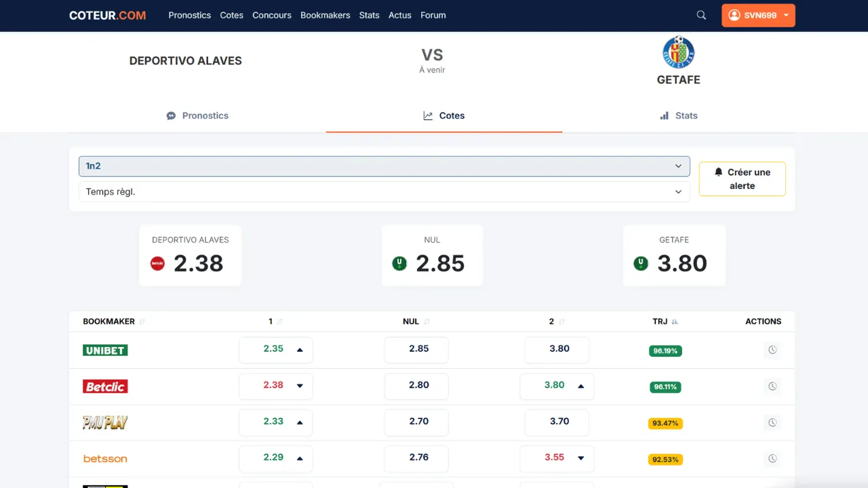
Task: Click the 96.11% TRJ badge
Action: click(x=665, y=387)
